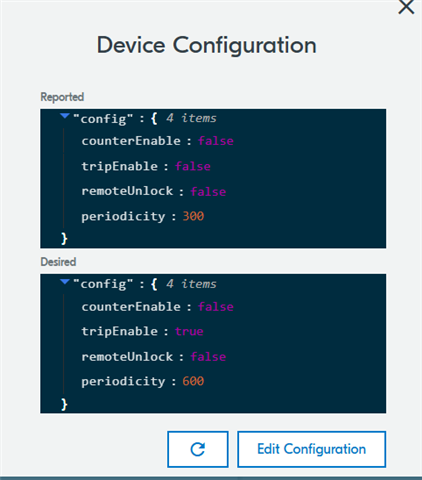Screen dimensions: 422x480
Task: Click Reported tripEnable false value
Action: [x=193, y=166]
